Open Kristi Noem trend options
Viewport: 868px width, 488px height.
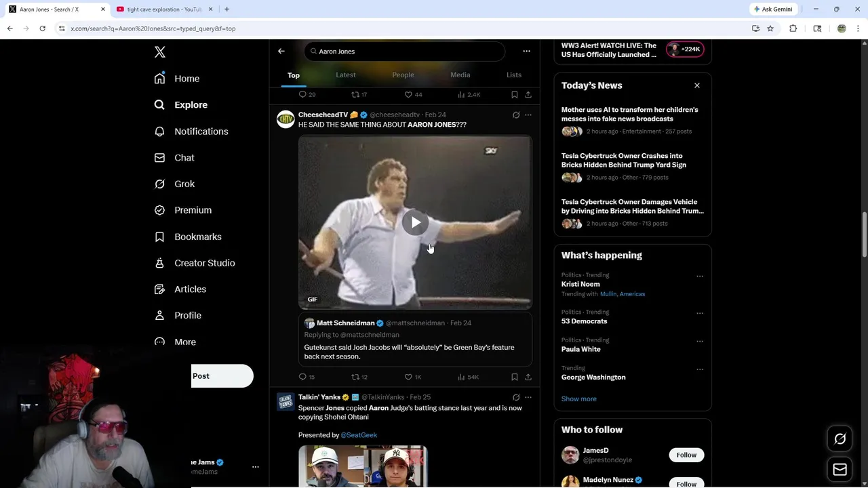700,276
